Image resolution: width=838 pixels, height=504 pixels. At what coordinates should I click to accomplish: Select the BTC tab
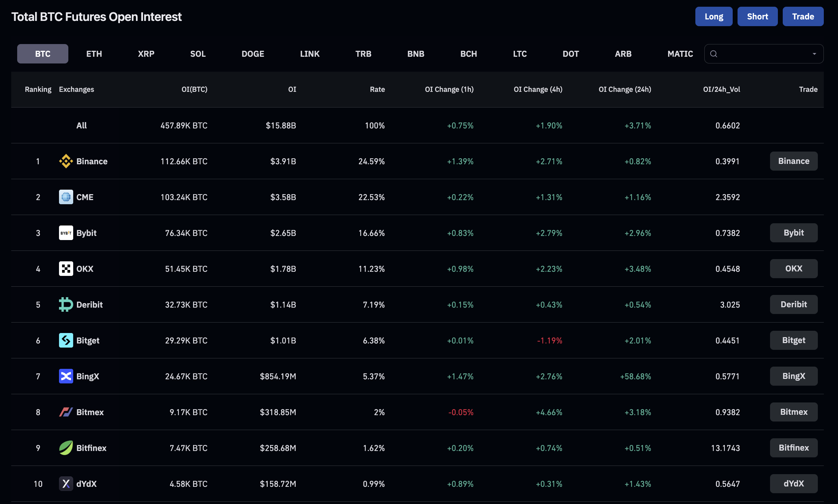pyautogui.click(x=43, y=54)
